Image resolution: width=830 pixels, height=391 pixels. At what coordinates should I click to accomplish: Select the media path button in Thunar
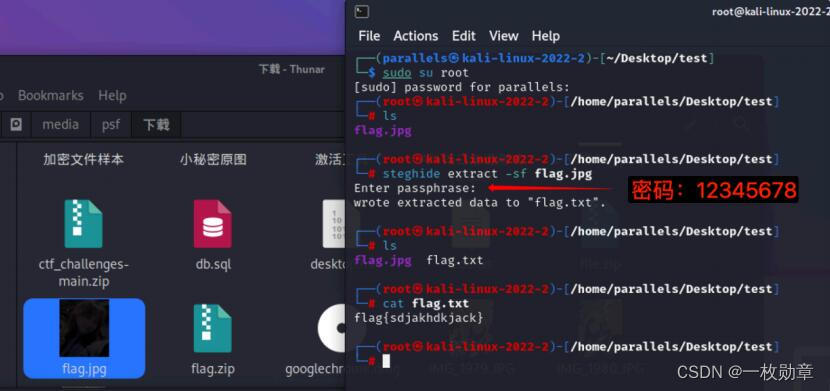[x=60, y=125]
